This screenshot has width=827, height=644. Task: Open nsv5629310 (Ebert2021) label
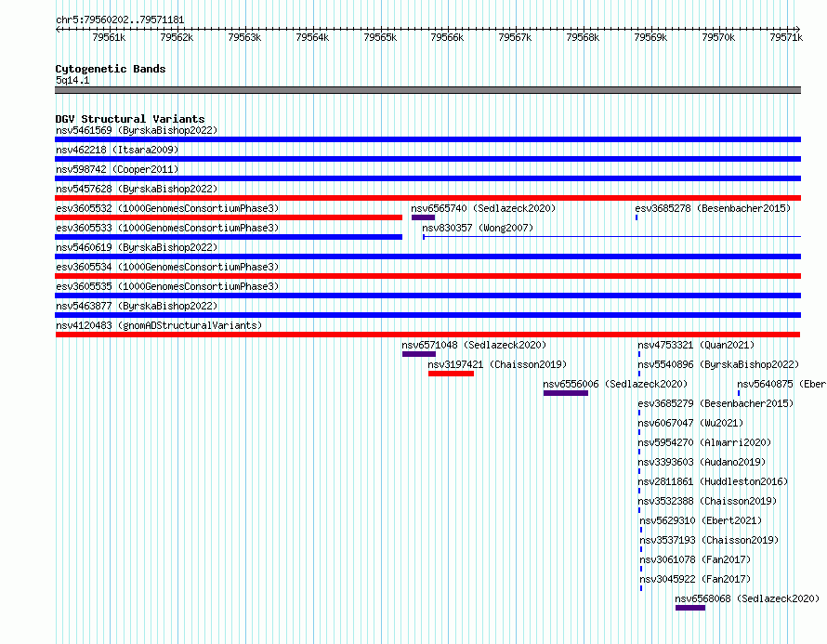[701, 520]
